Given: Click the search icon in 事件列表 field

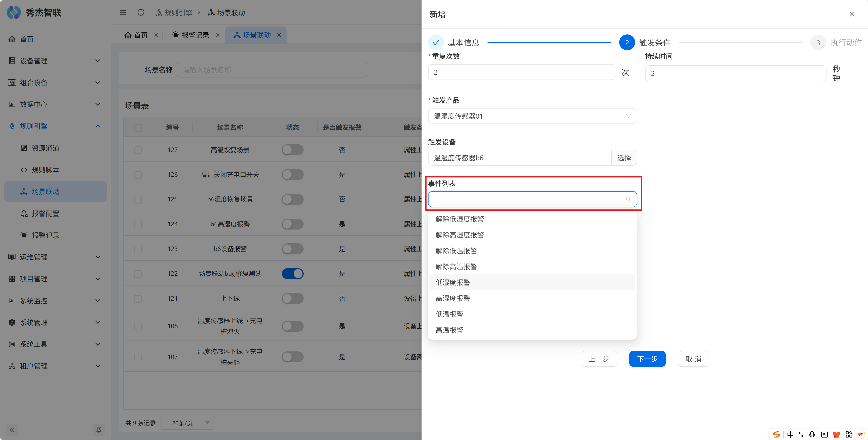Looking at the screenshot, I should click(x=628, y=199).
